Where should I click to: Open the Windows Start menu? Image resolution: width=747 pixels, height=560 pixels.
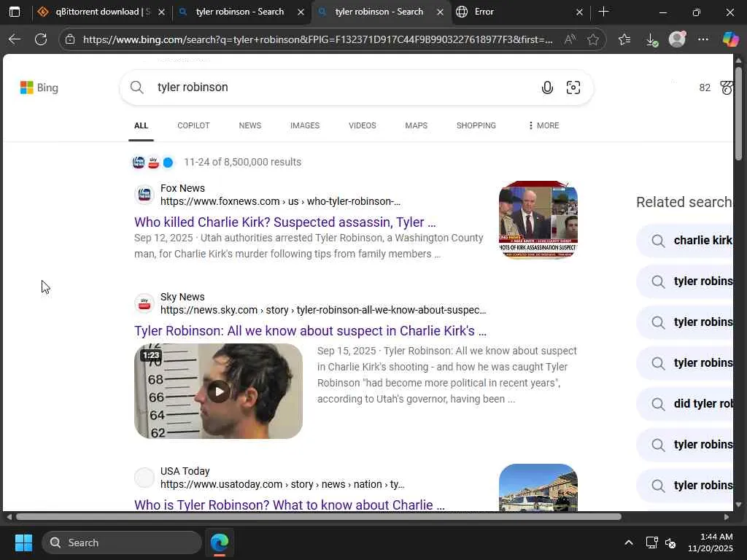23,542
